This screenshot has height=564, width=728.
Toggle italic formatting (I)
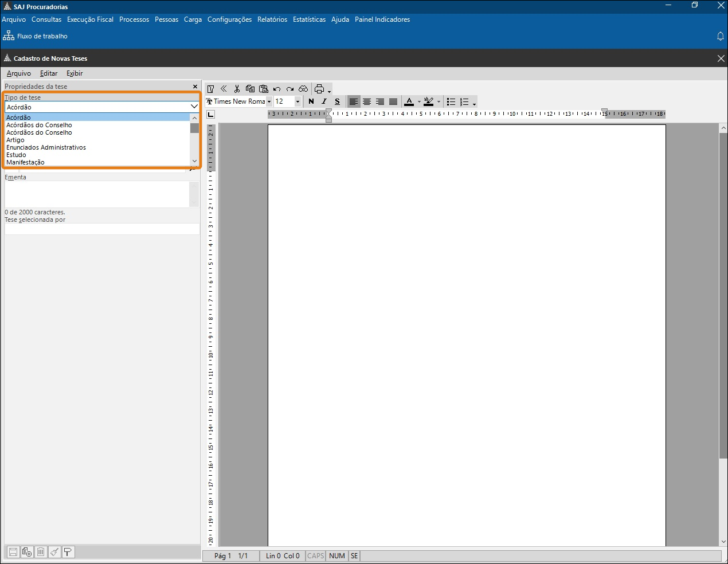[x=324, y=101]
